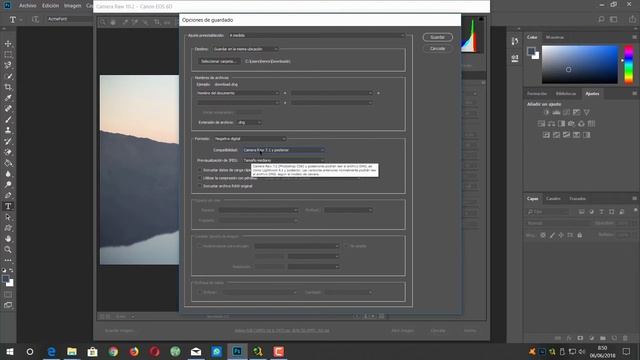Open Firefox from the taskbar
The height and width of the screenshot is (360, 640).
pos(134,351)
